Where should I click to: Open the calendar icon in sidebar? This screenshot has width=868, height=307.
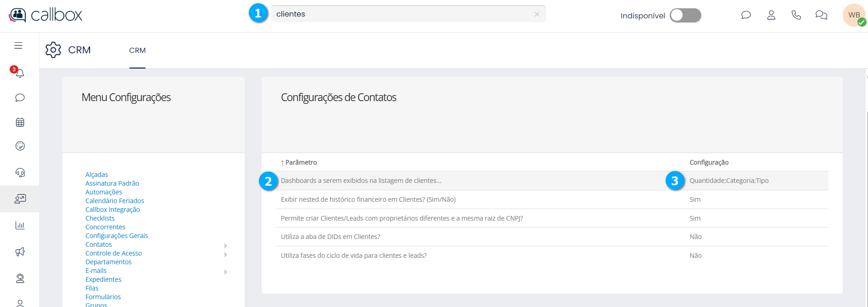[20, 122]
